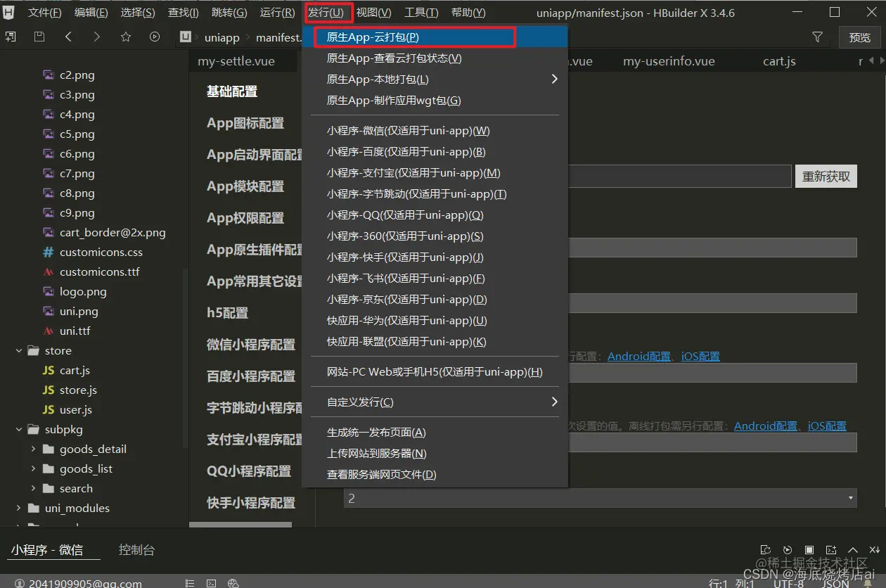Click the goods_detail folder icon
The height and width of the screenshot is (588, 886).
[x=49, y=449]
